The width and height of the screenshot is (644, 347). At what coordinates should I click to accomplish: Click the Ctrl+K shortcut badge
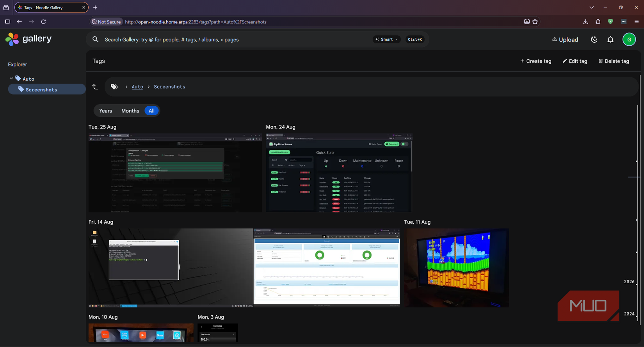(x=415, y=39)
